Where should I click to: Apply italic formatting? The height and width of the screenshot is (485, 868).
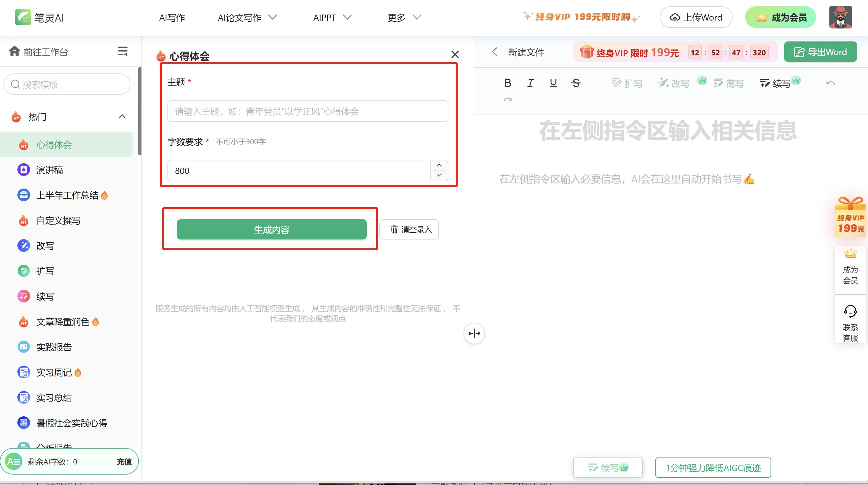(x=530, y=83)
